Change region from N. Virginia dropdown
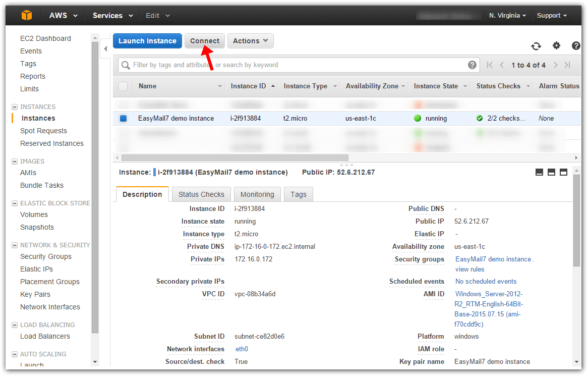The image size is (588, 376). (x=507, y=15)
